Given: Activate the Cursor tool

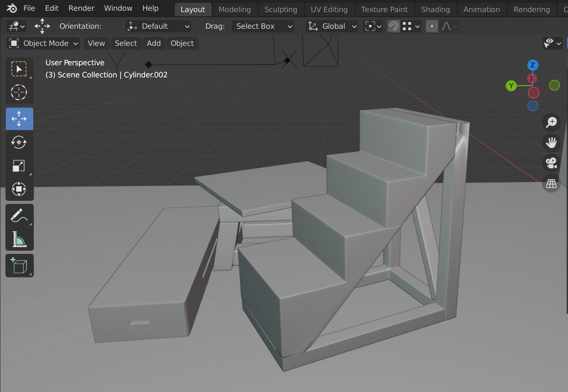Looking at the screenshot, I should 19,92.
